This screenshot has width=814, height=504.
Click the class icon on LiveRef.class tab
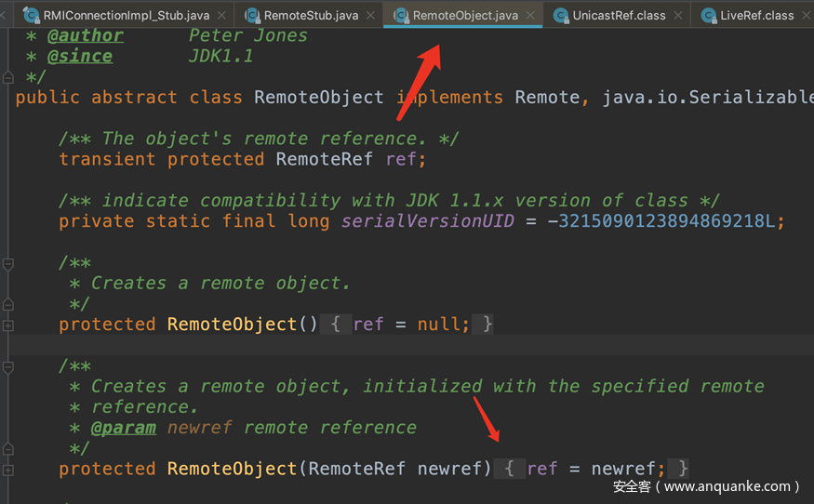[x=708, y=16]
